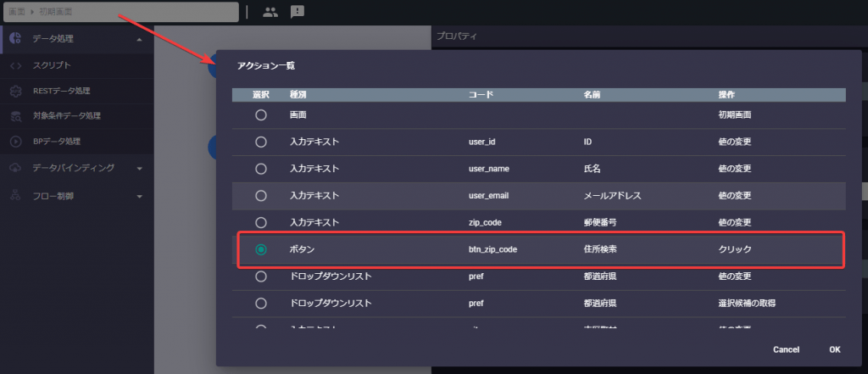Select the radio button for 画面 row
The image size is (868, 374).
tap(261, 115)
